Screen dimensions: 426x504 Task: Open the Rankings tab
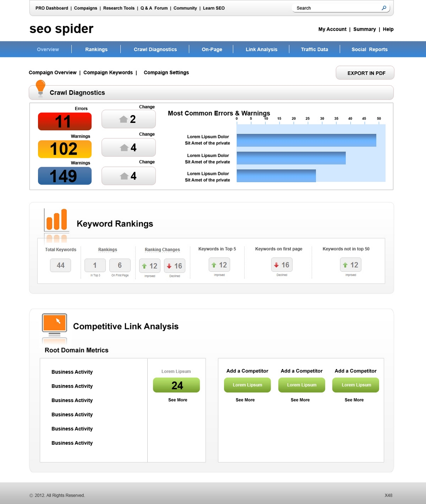click(x=97, y=49)
